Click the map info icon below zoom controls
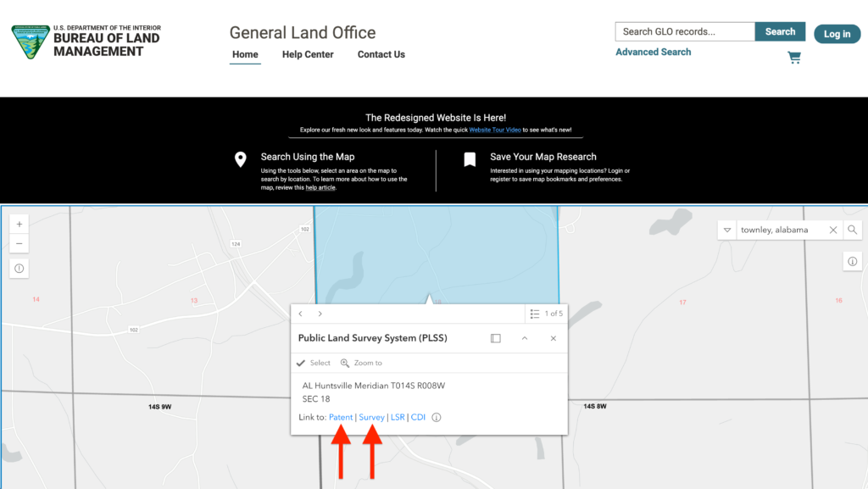The height and width of the screenshot is (489, 868). coord(19,269)
